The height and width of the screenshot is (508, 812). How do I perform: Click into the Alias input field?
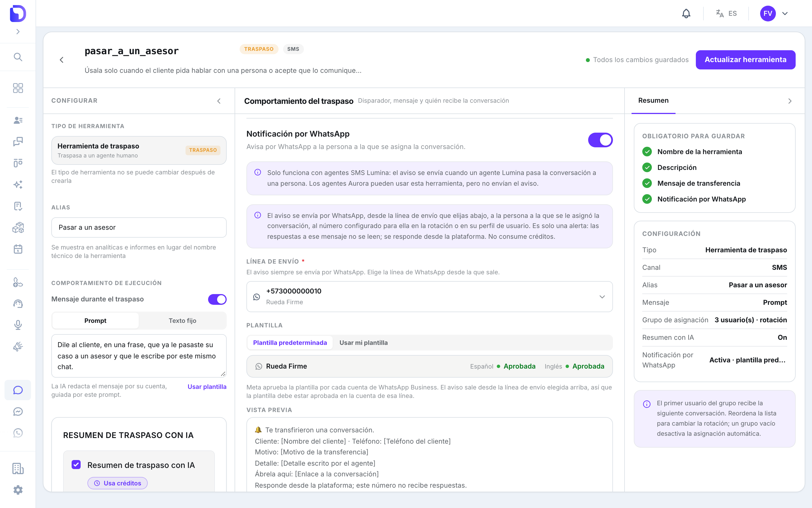[139, 227]
